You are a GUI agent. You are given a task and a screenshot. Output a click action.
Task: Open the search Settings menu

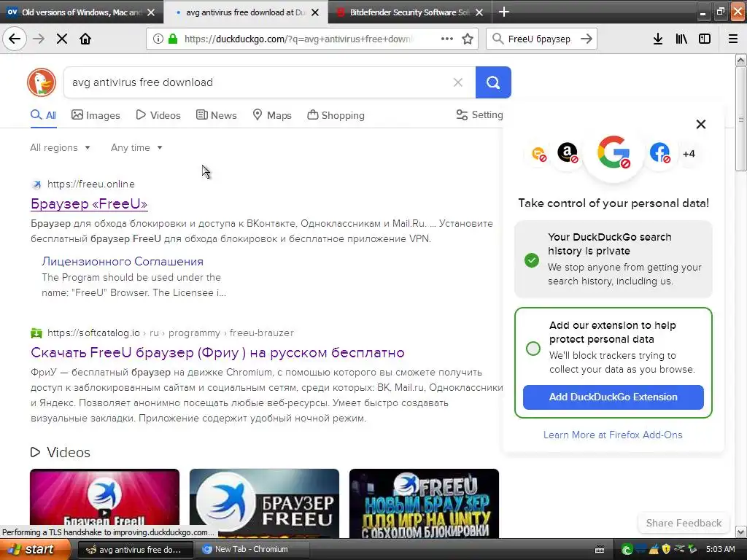(x=479, y=114)
